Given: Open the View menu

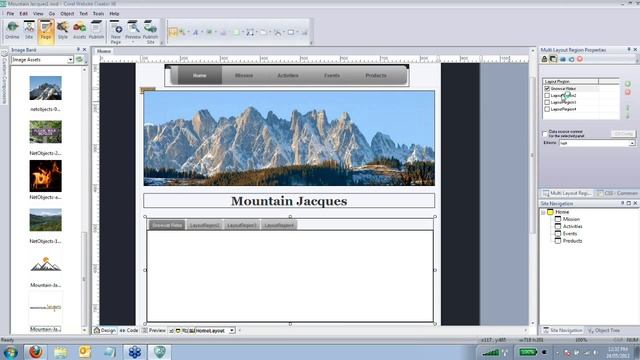Looking at the screenshot, I should pyautogui.click(x=38, y=13).
